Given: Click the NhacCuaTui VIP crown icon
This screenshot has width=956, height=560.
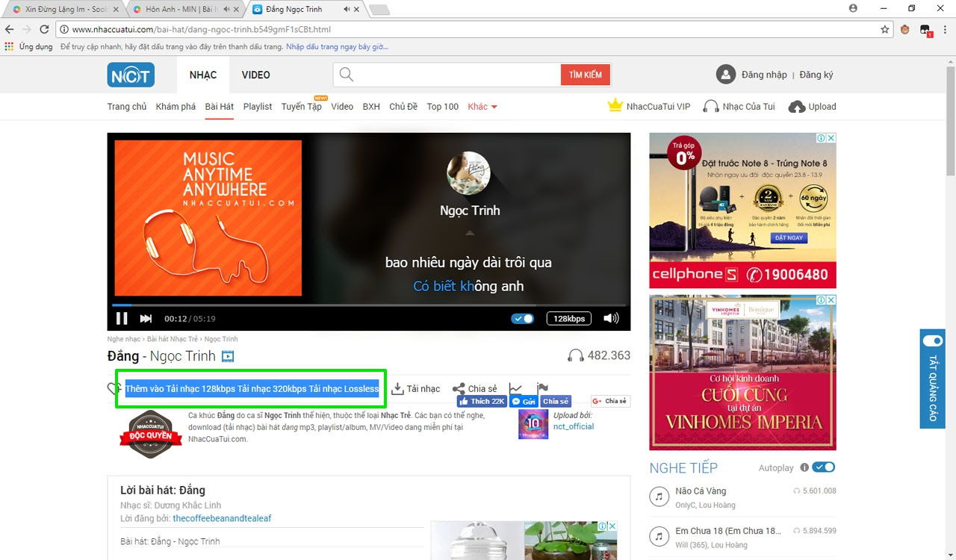Looking at the screenshot, I should (615, 106).
